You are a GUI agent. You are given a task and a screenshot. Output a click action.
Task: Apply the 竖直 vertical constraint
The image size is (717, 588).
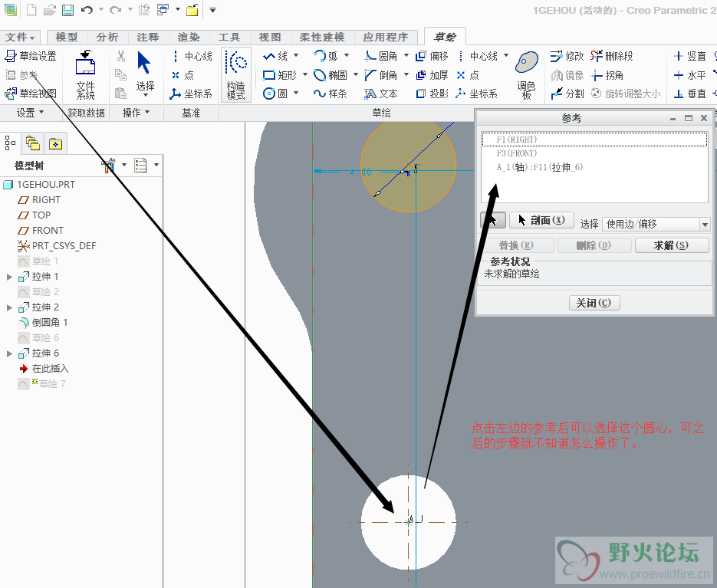(690, 56)
